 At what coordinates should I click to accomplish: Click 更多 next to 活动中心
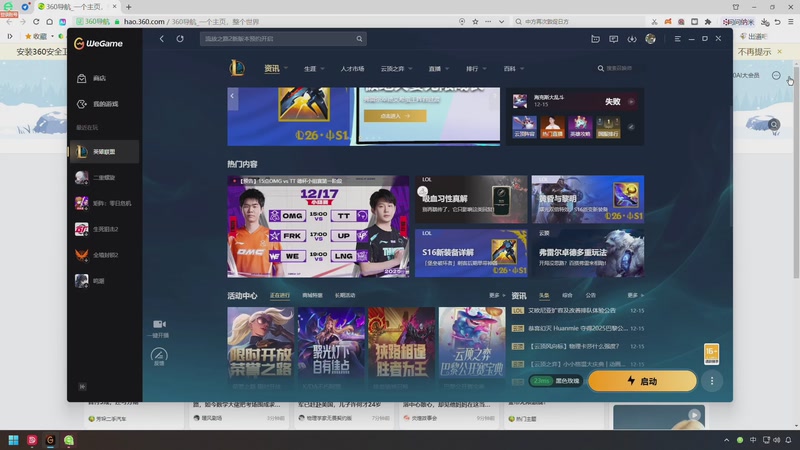496,295
